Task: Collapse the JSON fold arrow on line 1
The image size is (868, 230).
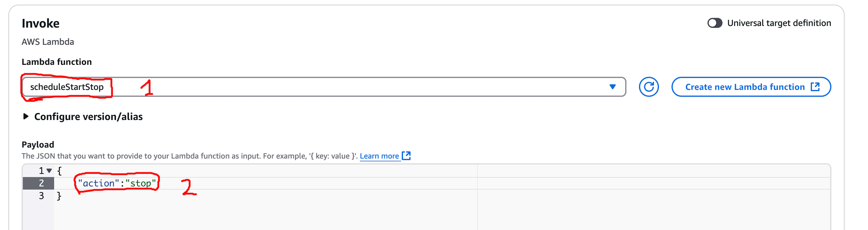Action: (49, 171)
